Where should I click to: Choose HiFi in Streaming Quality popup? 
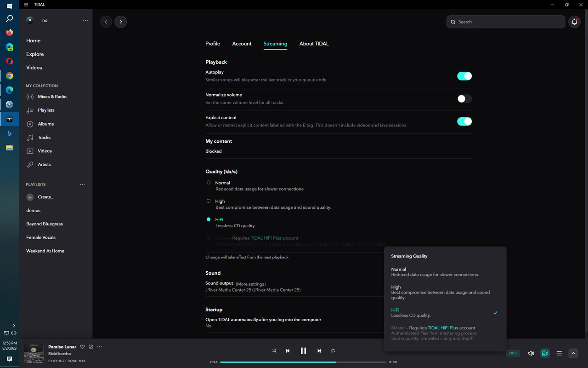tap(445, 313)
